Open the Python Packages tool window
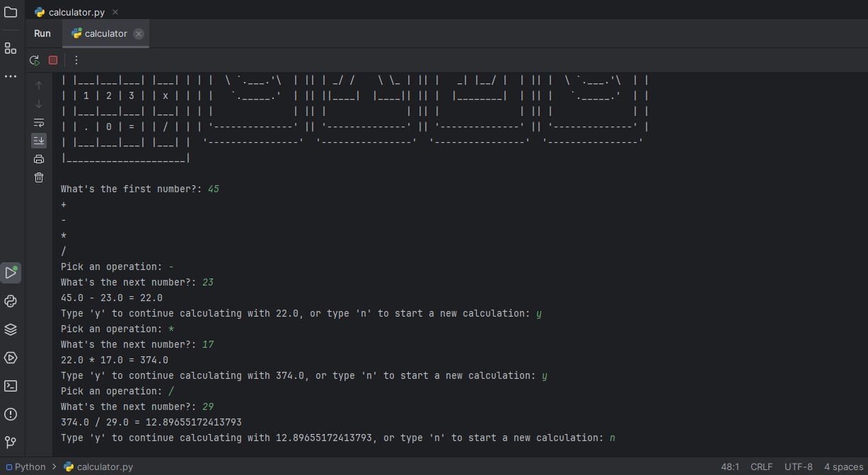 point(11,329)
